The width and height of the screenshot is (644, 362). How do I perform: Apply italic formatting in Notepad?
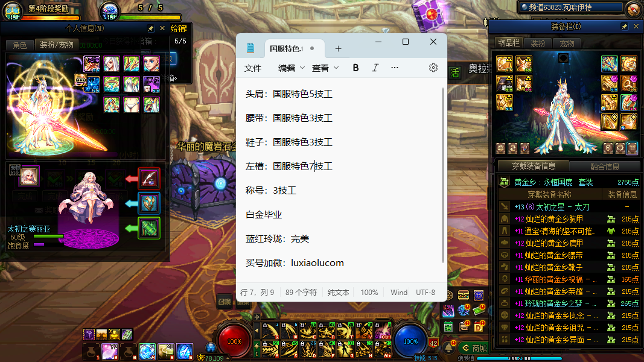pyautogui.click(x=375, y=68)
